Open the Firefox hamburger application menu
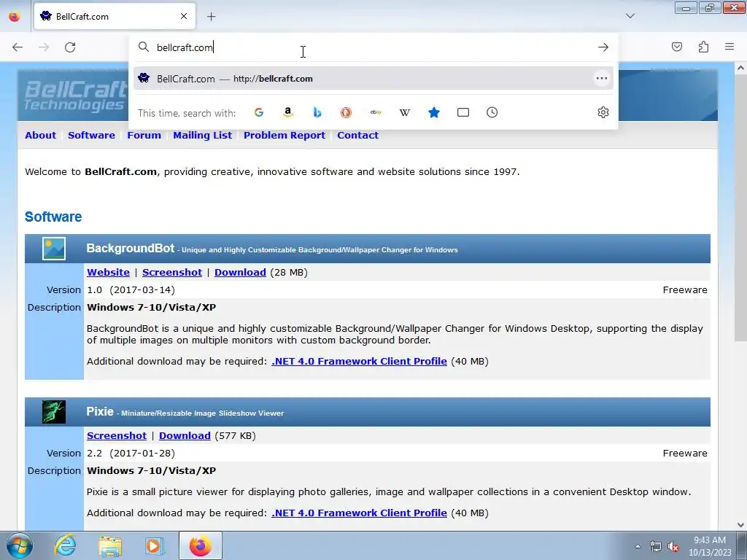Viewport: 747px width, 560px height. pyautogui.click(x=729, y=47)
